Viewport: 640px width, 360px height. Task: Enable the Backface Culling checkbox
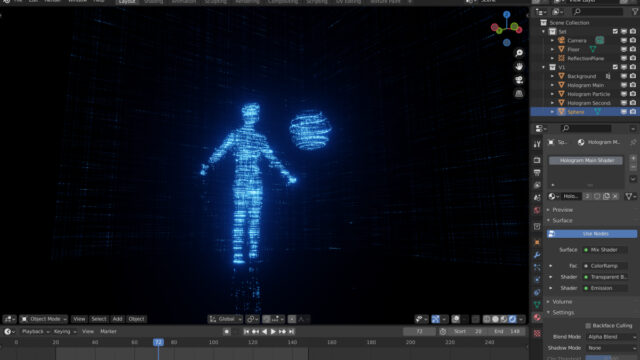pyautogui.click(x=588, y=326)
